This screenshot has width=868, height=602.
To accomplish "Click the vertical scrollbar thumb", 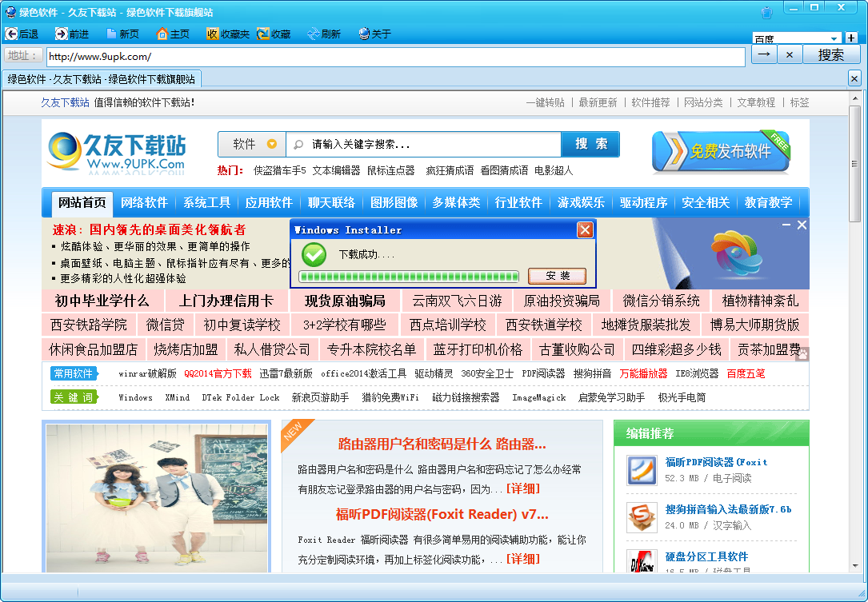I will coord(855,164).
